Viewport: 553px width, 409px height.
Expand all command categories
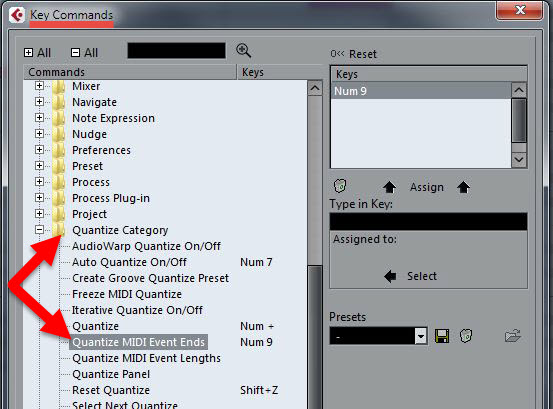pyautogui.click(x=37, y=53)
